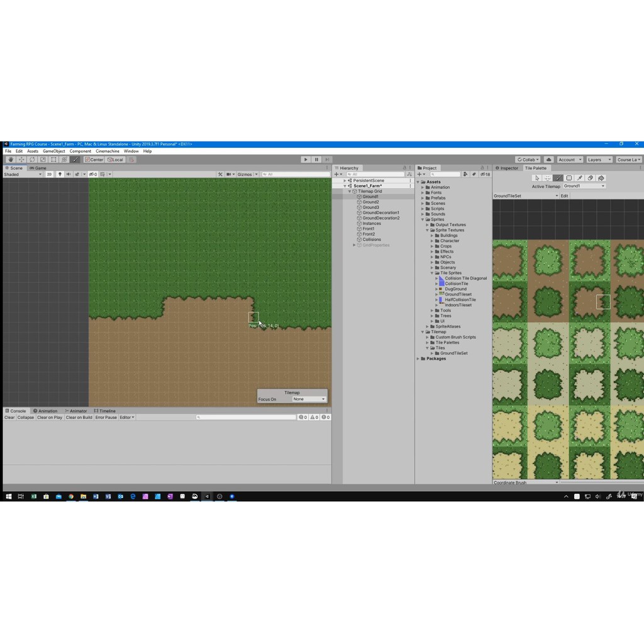Open the Cloud services button
The width and height of the screenshot is (644, 644).
(548, 159)
